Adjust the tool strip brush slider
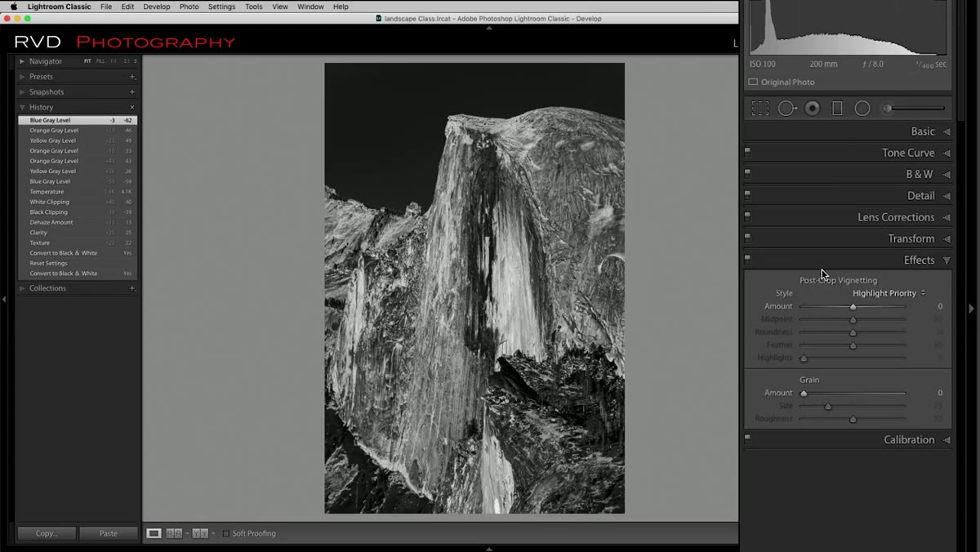This screenshot has height=552, width=980. [915, 108]
